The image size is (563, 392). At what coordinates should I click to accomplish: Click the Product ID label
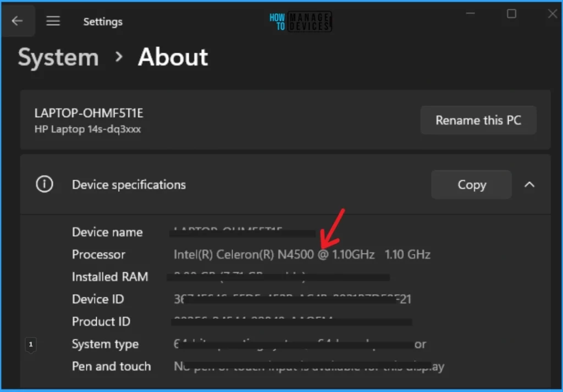click(101, 322)
